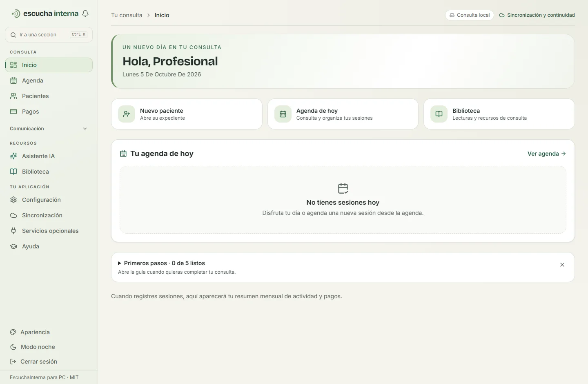Click the 'EscuchaInterna para PC · MIT' footer text
Image resolution: width=588 pixels, height=384 pixels.
(x=44, y=377)
